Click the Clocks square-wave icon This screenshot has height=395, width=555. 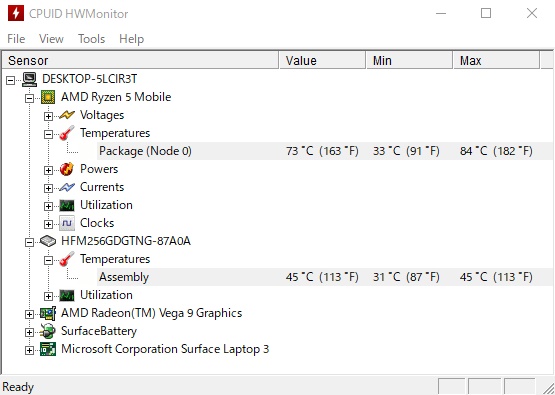67,223
